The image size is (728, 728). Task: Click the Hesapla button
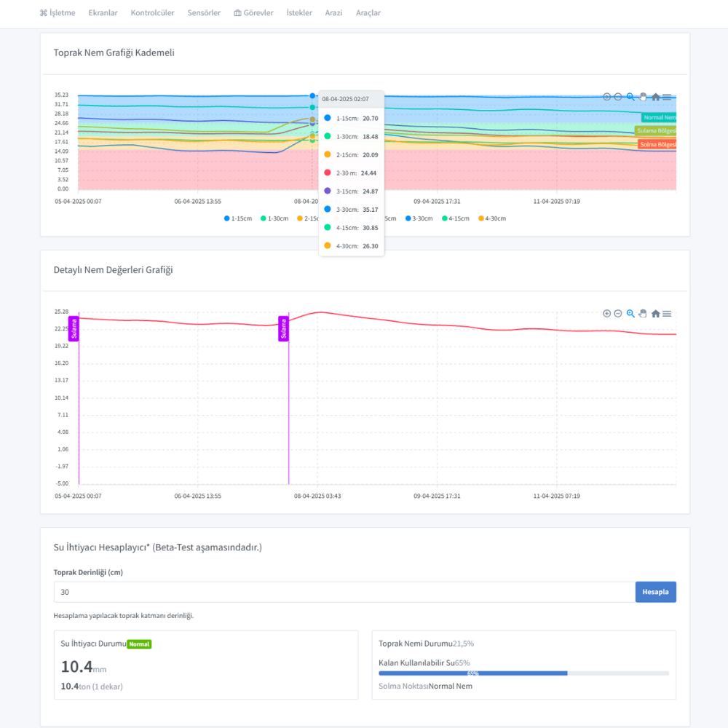(x=655, y=592)
